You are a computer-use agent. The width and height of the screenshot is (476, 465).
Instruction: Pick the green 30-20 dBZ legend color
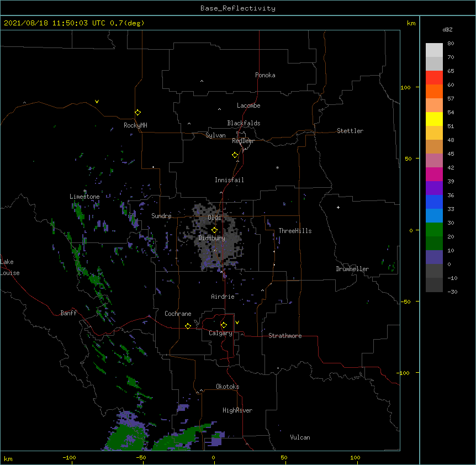click(434, 230)
